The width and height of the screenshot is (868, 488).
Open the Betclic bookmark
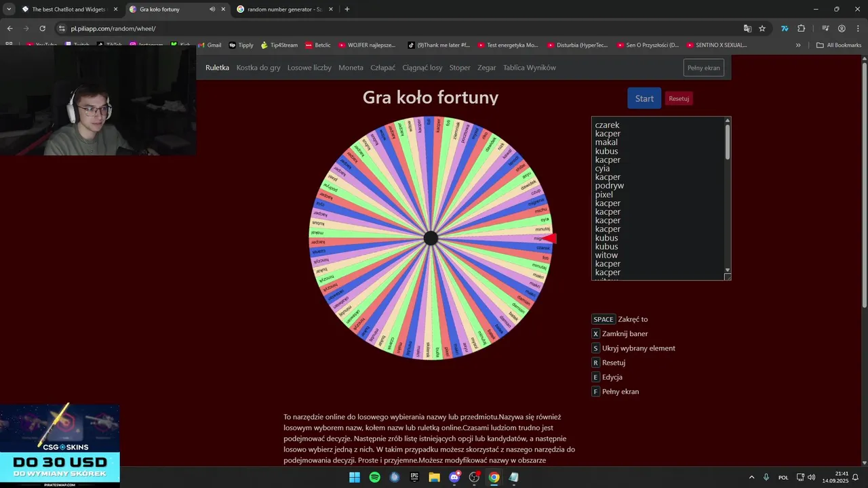[x=318, y=45]
